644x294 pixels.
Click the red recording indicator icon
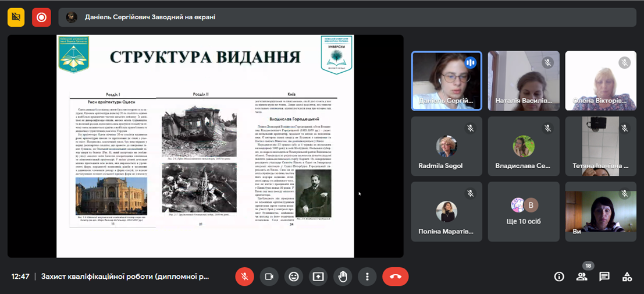(x=41, y=17)
